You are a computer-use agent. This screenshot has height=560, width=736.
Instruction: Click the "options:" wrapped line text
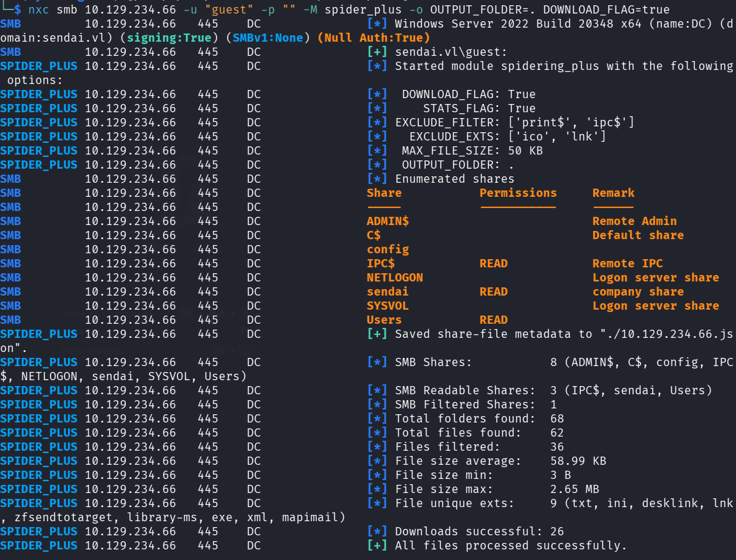tap(35, 80)
